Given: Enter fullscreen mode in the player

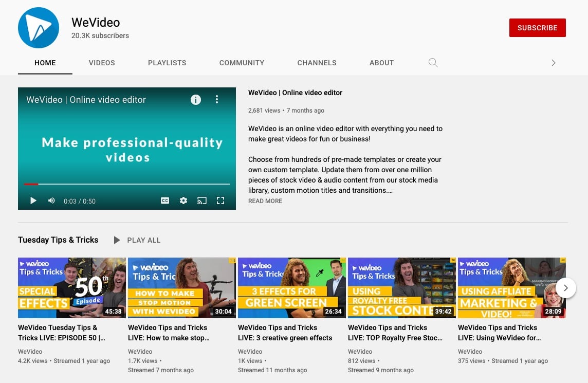Looking at the screenshot, I should coord(220,201).
